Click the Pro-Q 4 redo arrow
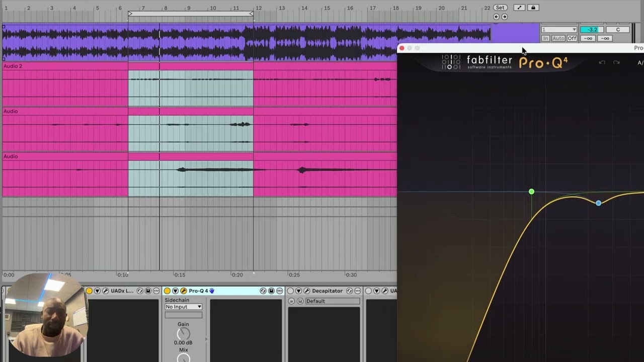Screen dimensions: 644x362 point(616,62)
